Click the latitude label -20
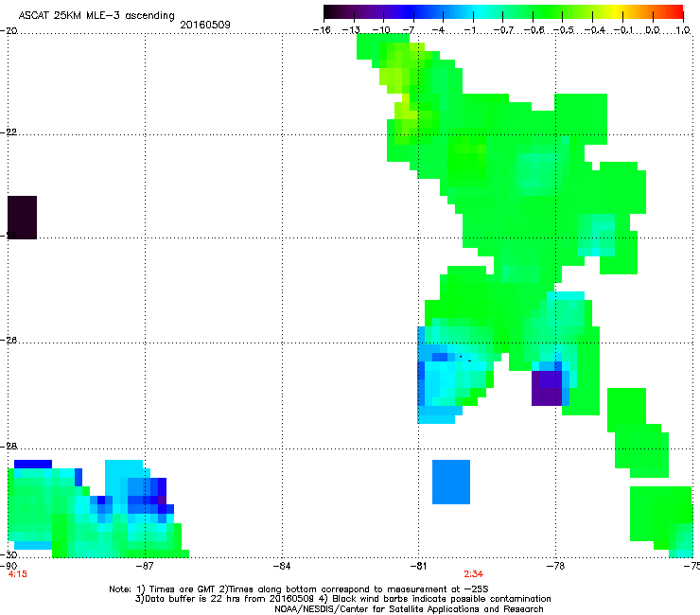The height and width of the screenshot is (615, 700). click(x=9, y=30)
